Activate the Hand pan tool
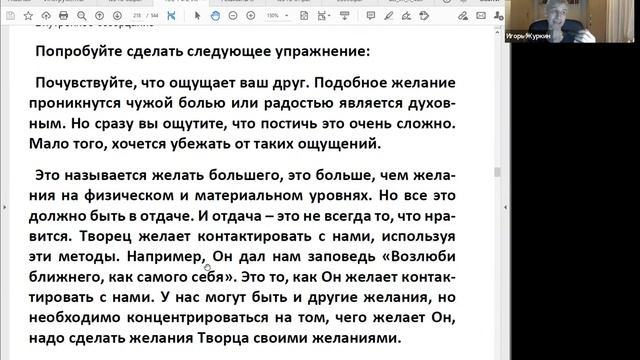 coord(215,16)
